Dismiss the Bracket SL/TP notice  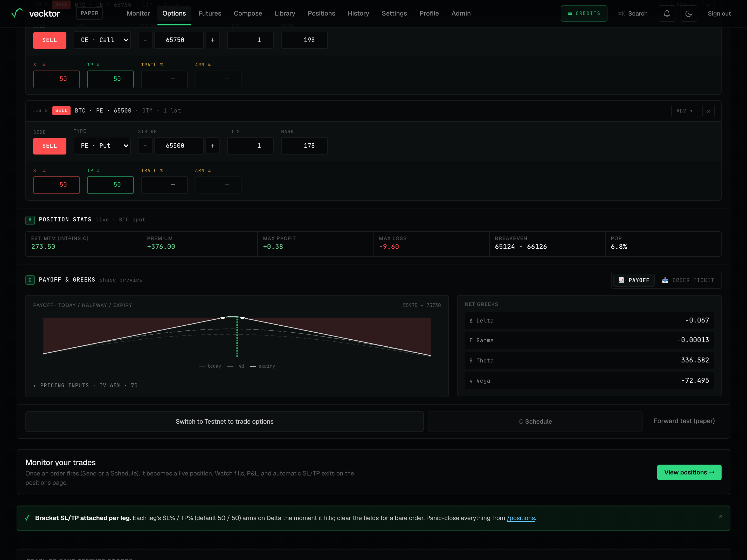click(x=721, y=516)
